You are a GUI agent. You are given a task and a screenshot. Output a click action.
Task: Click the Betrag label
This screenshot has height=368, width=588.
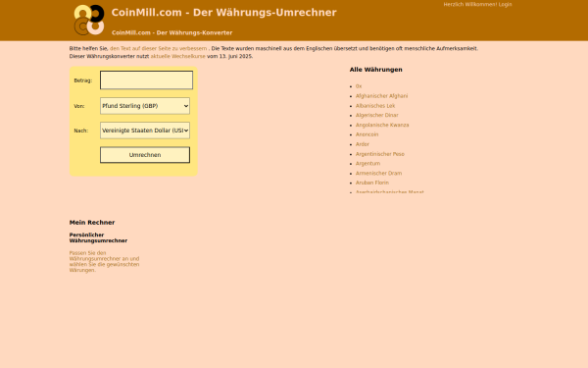83,80
